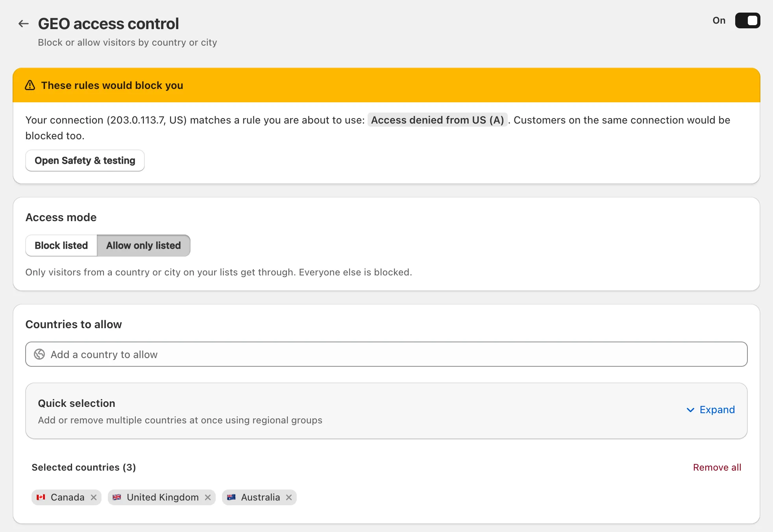Click the globe icon in country search

pos(39,355)
